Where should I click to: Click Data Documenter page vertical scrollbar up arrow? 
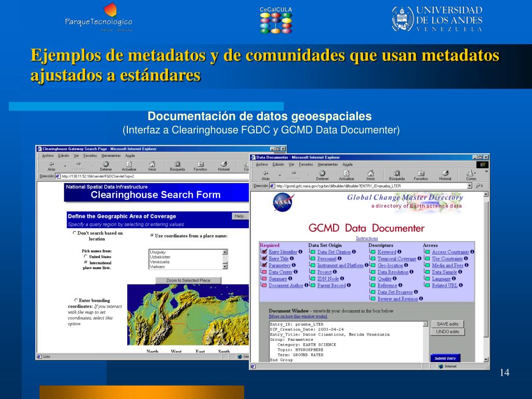click(x=486, y=194)
